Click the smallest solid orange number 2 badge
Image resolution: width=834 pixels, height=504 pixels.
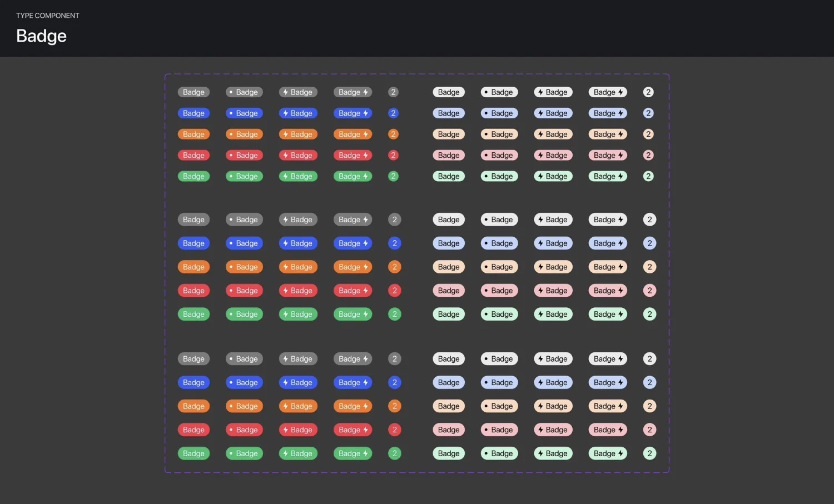(393, 134)
